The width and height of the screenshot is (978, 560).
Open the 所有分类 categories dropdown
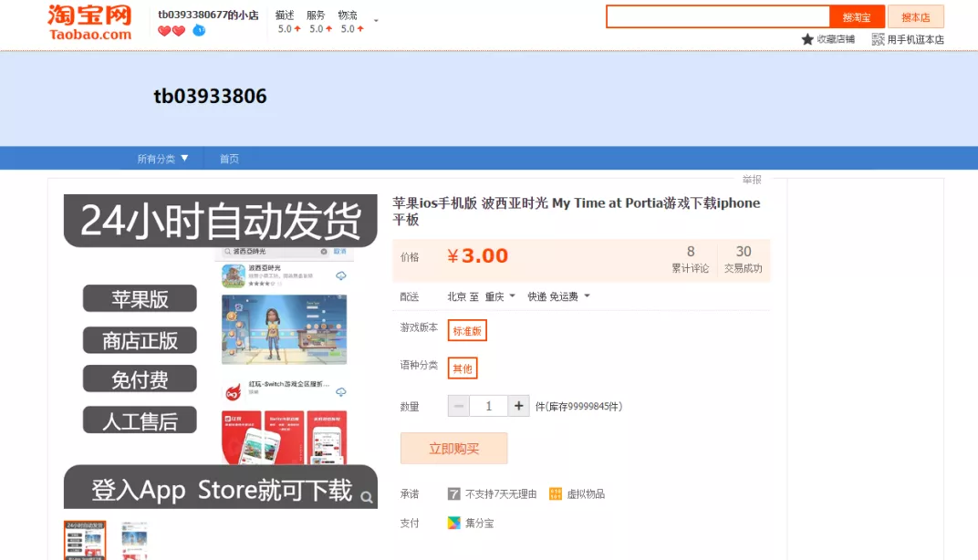(162, 159)
